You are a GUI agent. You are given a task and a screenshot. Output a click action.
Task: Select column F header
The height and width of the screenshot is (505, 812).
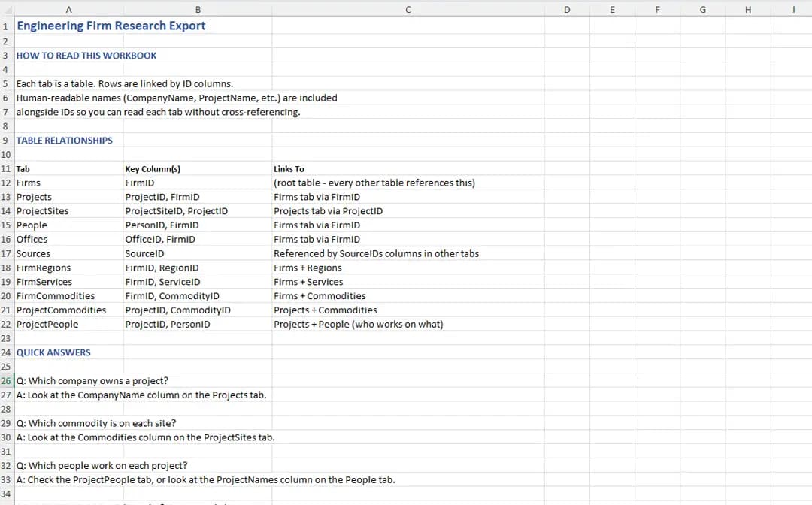coord(657,10)
